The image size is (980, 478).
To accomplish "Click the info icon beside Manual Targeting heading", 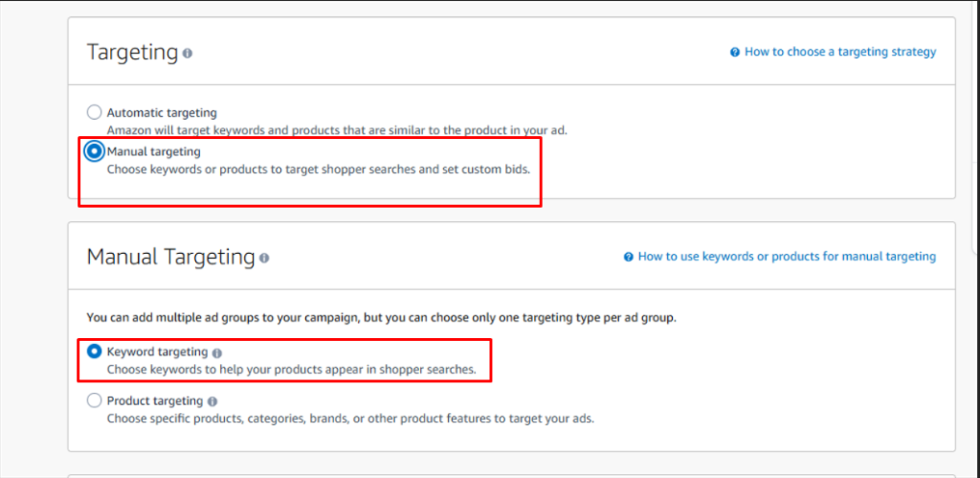I will click(x=264, y=258).
